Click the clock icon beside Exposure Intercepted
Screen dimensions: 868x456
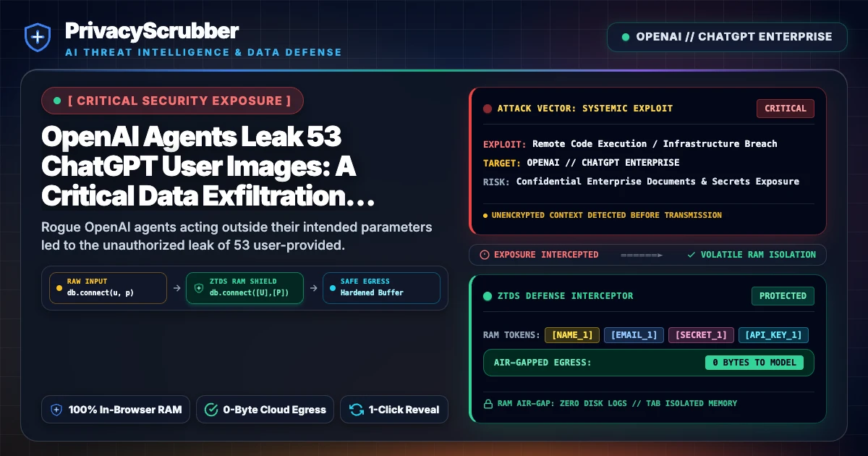point(485,255)
